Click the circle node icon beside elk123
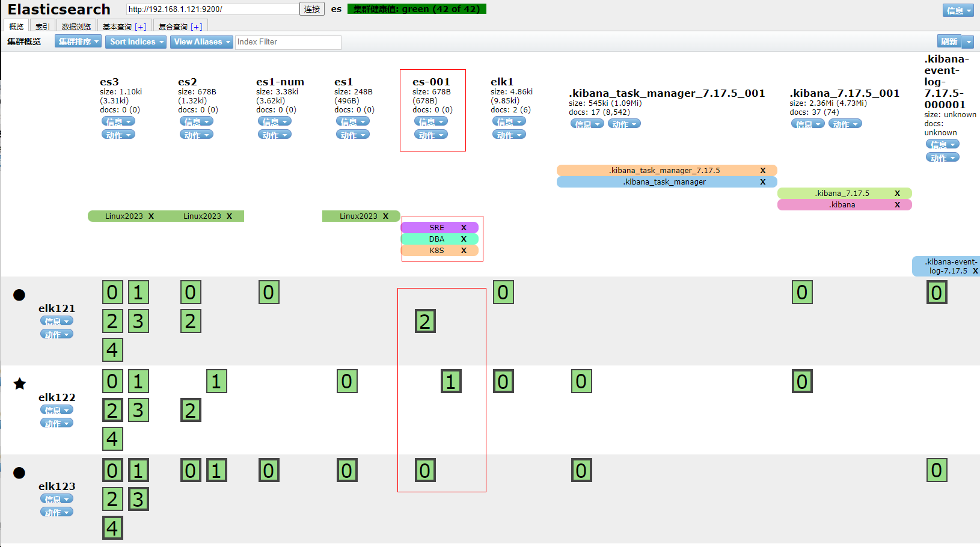The image size is (980, 547). tap(19, 472)
